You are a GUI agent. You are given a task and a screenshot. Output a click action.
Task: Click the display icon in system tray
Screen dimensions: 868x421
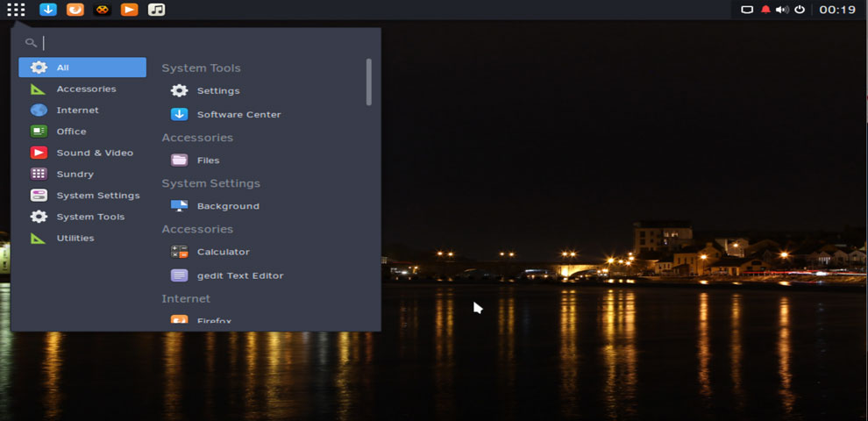click(x=747, y=10)
